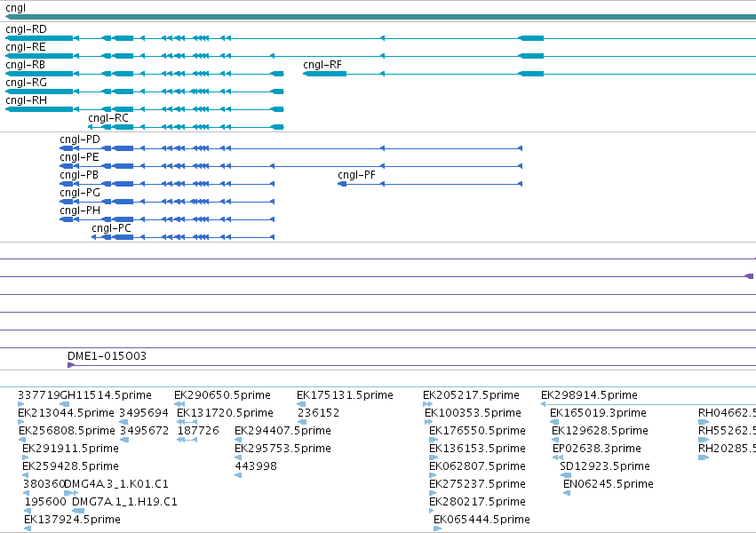Image resolution: width=756 pixels, height=533 pixels.
Task: Select the cngl-RC transcript label
Action: [108, 118]
